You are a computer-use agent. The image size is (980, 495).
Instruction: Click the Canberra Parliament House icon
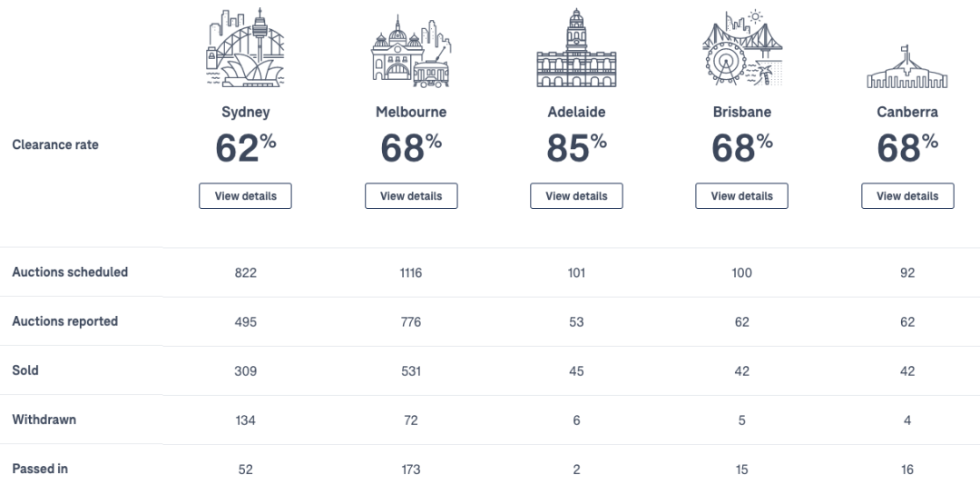tap(906, 66)
